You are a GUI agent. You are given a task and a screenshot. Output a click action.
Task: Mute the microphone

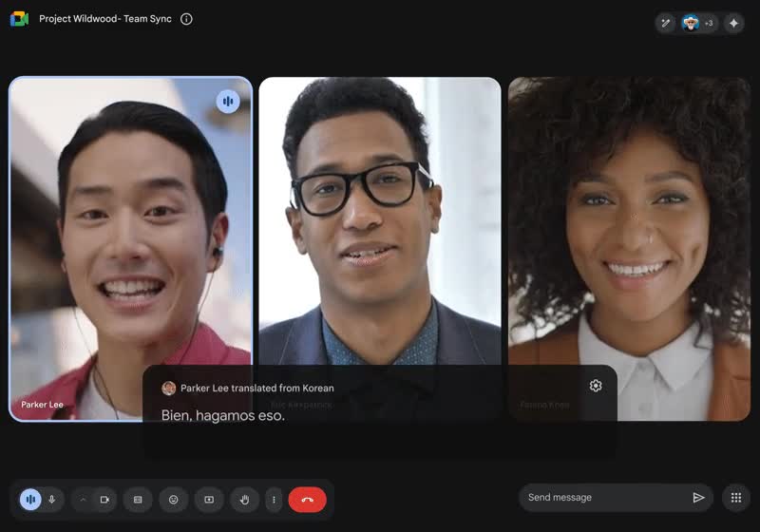point(52,499)
